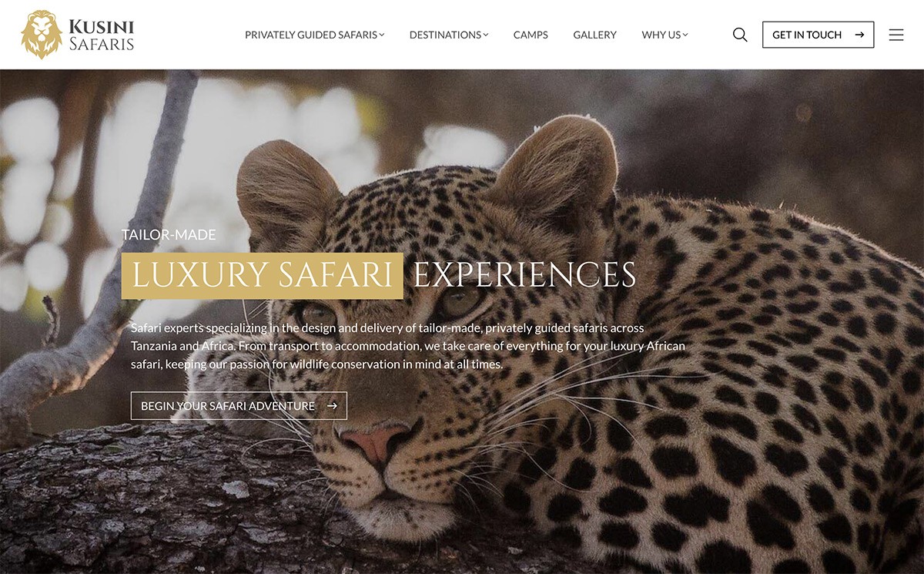Expand the Destinations chevron arrow
Viewport: 924px width, 574px height.
(486, 35)
